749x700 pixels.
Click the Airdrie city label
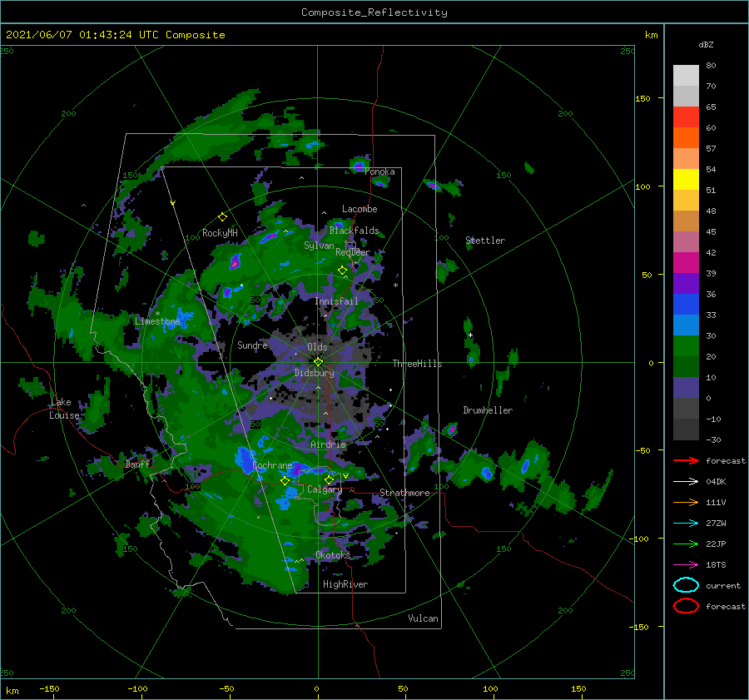click(328, 444)
